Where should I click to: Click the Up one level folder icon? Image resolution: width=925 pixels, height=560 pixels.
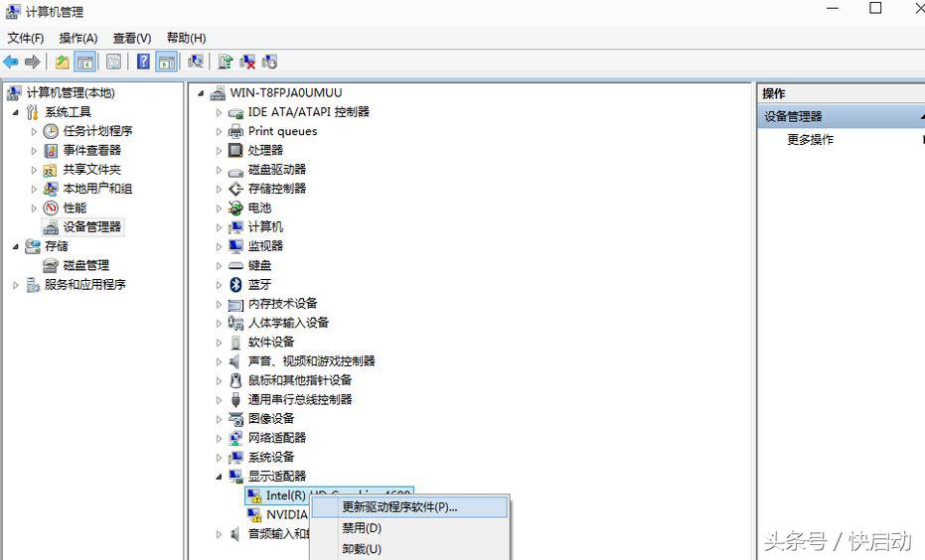tap(62, 62)
